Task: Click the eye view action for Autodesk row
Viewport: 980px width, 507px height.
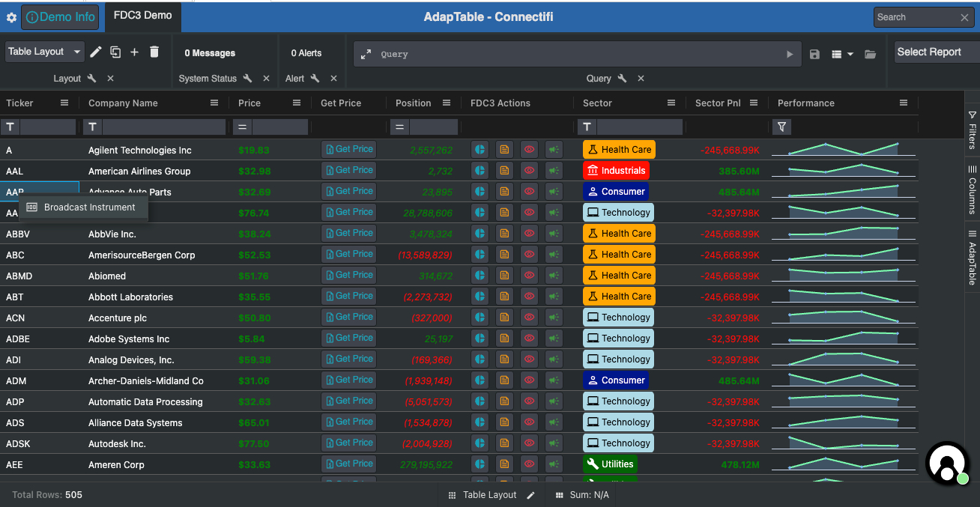Action: tap(529, 443)
